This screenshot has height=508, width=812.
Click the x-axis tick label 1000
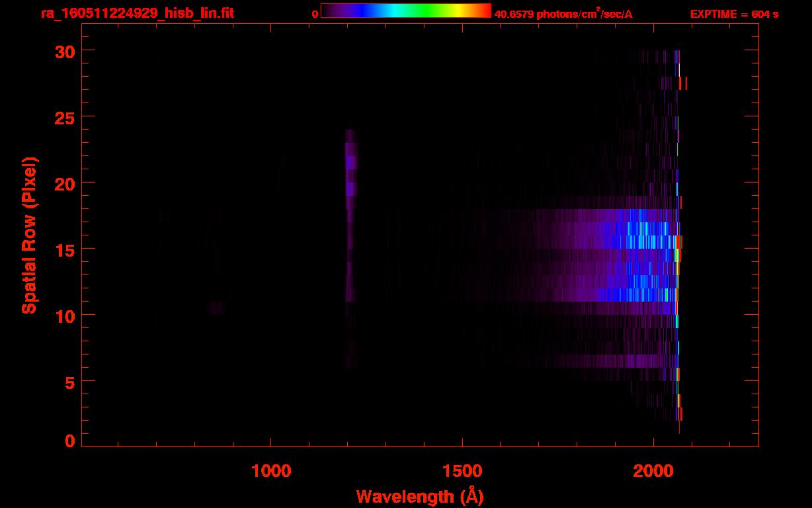pyautogui.click(x=271, y=471)
